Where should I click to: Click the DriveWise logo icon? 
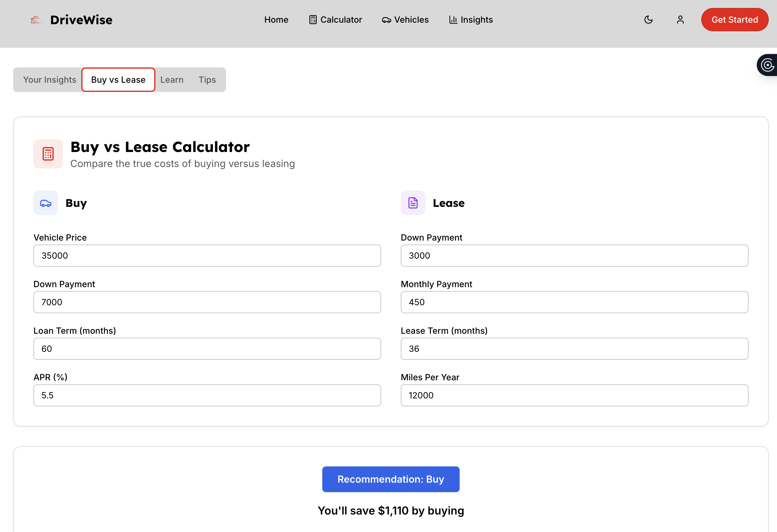coord(36,20)
